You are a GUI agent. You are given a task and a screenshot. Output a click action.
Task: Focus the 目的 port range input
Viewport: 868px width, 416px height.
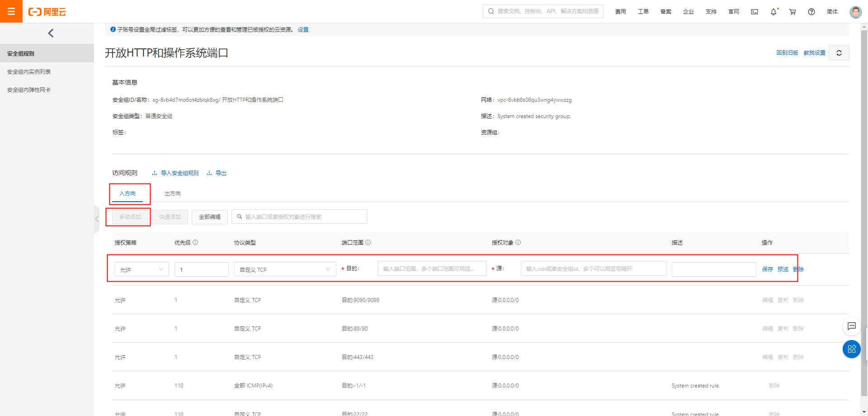click(432, 269)
